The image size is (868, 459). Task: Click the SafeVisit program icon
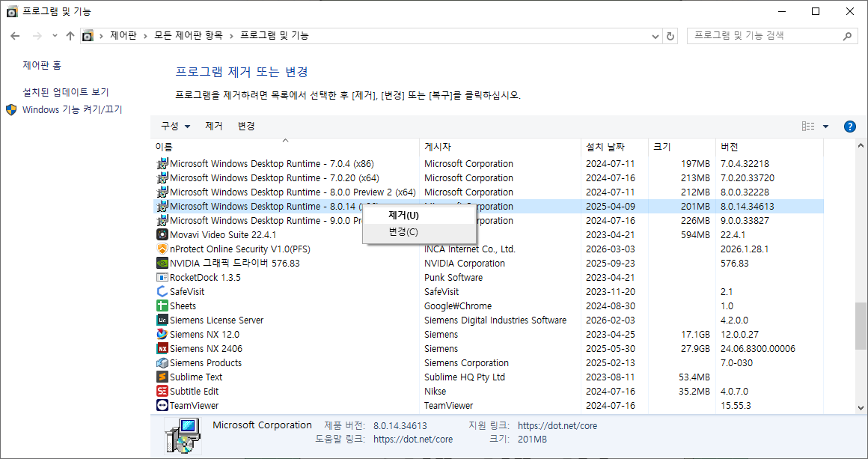[162, 292]
